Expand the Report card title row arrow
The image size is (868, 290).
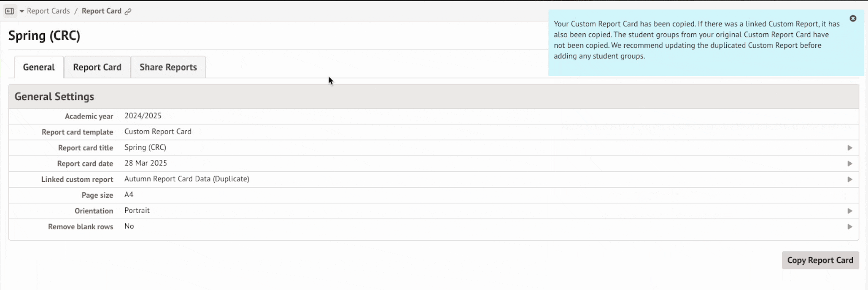point(850,148)
